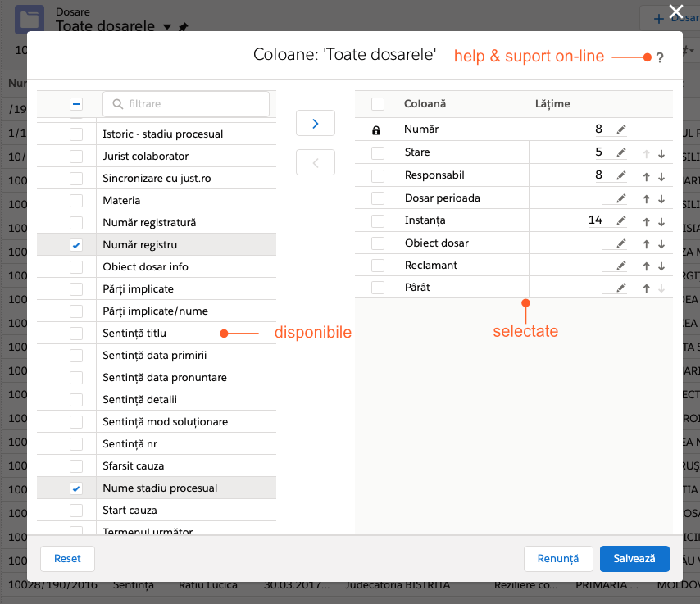Viewport: 700px width, 604px height.
Task: Move Obiect dosar column up
Action: pyautogui.click(x=647, y=243)
